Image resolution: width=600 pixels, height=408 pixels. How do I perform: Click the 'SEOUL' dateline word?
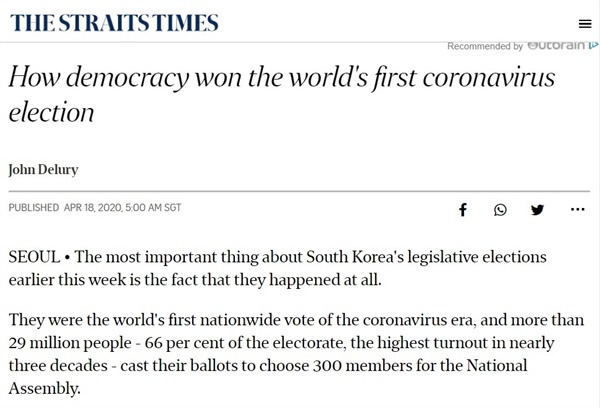(x=34, y=257)
